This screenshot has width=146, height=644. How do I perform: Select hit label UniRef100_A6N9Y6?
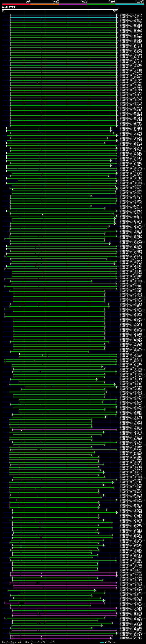(x=131, y=175)
